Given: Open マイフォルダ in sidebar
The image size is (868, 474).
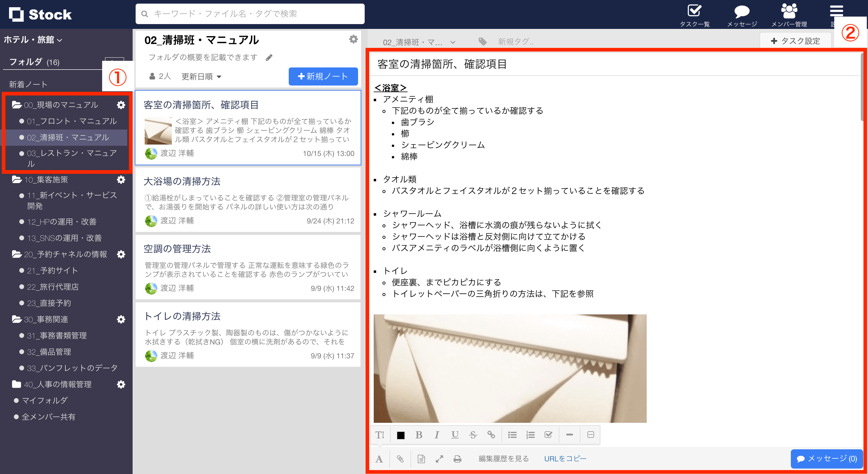Looking at the screenshot, I should click(x=45, y=401).
